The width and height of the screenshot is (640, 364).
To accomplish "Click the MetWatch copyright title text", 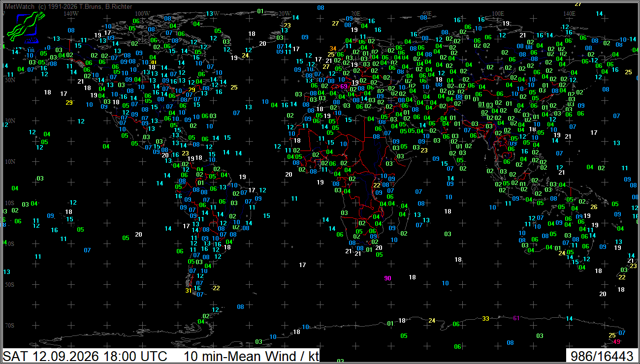I will (68, 7).
